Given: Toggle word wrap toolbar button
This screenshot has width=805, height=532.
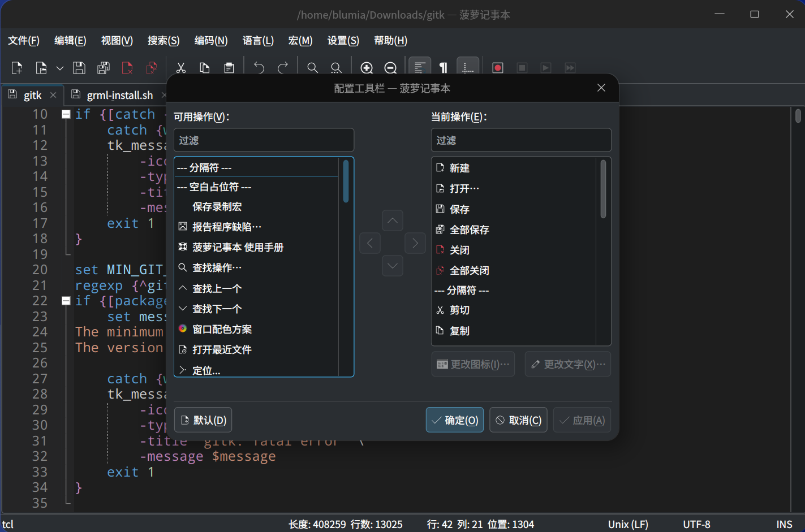Looking at the screenshot, I should pyautogui.click(x=419, y=68).
